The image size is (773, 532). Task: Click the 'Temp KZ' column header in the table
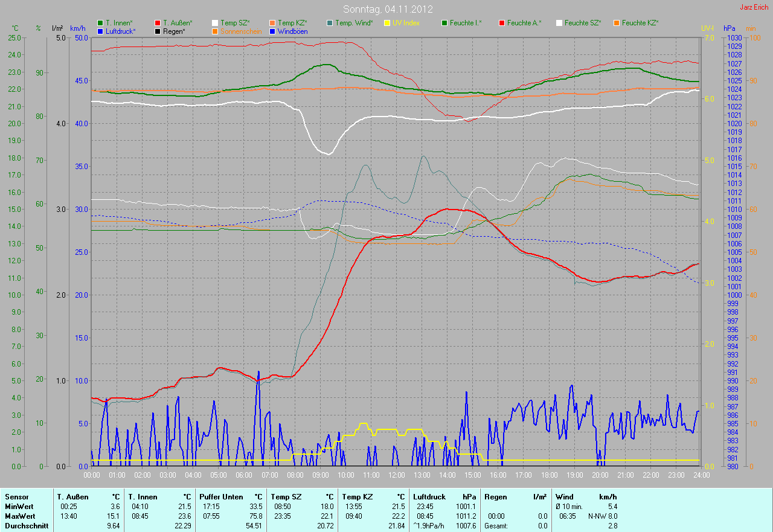tap(357, 497)
